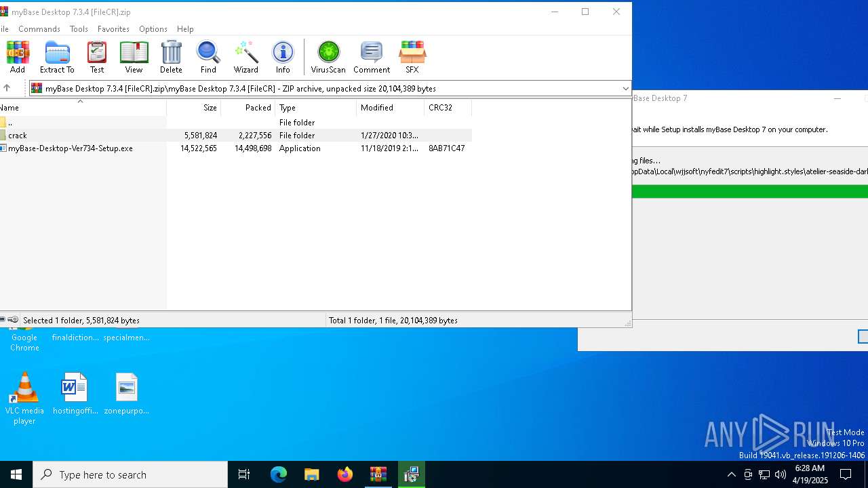Launch the Wizard tool
Viewport: 868px width, 488px height.
(245, 57)
